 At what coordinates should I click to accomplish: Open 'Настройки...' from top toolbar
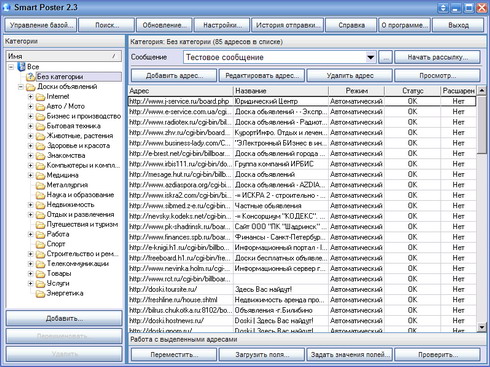[x=222, y=25]
